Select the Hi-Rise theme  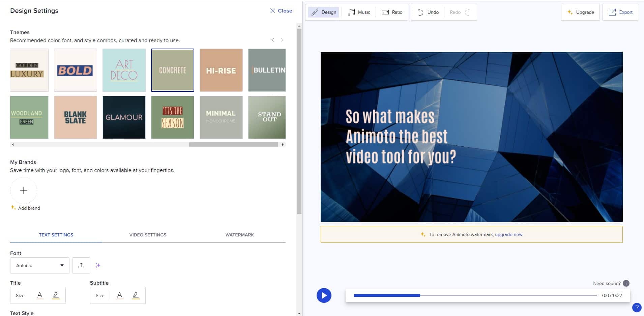[221, 70]
